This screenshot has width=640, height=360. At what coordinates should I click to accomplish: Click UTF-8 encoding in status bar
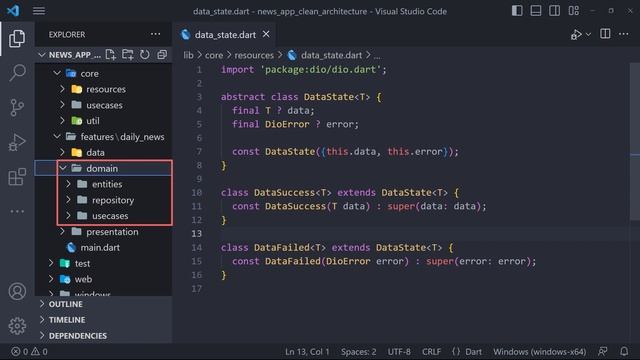[x=399, y=351]
